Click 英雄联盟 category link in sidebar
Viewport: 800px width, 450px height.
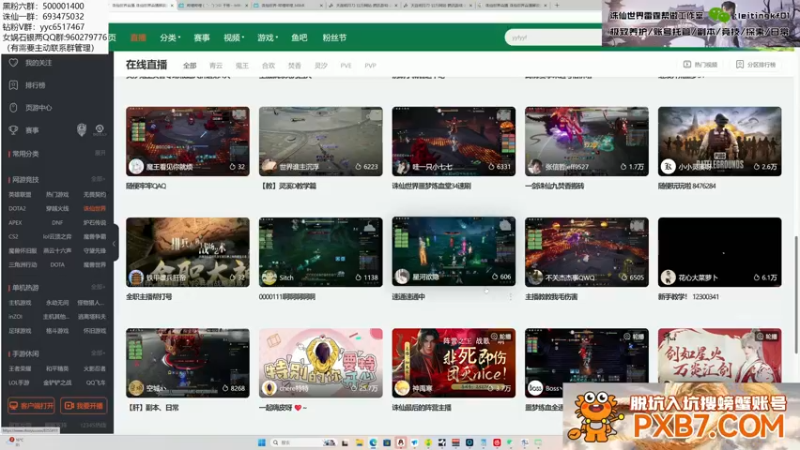pos(20,194)
